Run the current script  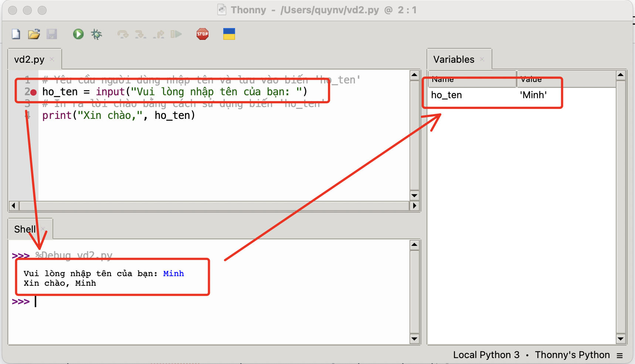coord(78,34)
